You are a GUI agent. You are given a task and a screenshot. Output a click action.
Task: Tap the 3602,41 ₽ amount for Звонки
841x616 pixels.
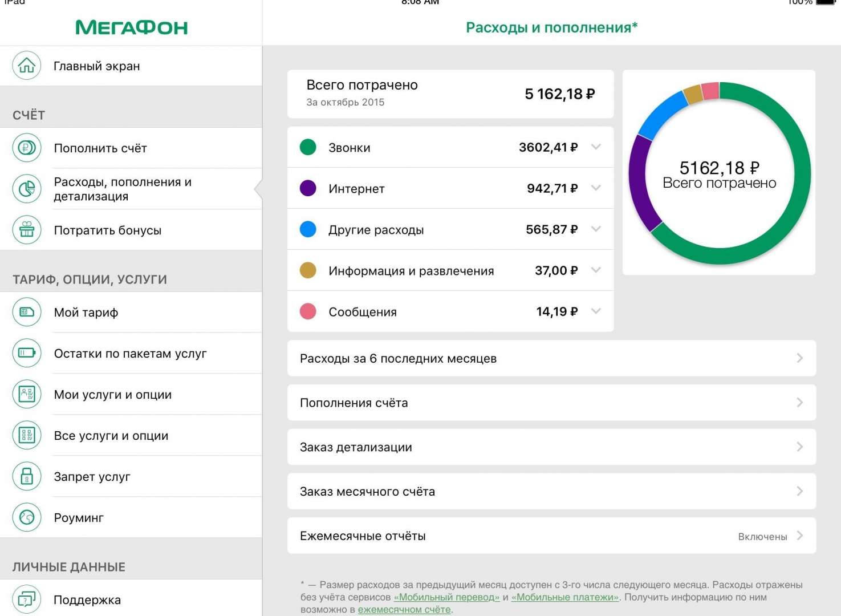[548, 147]
